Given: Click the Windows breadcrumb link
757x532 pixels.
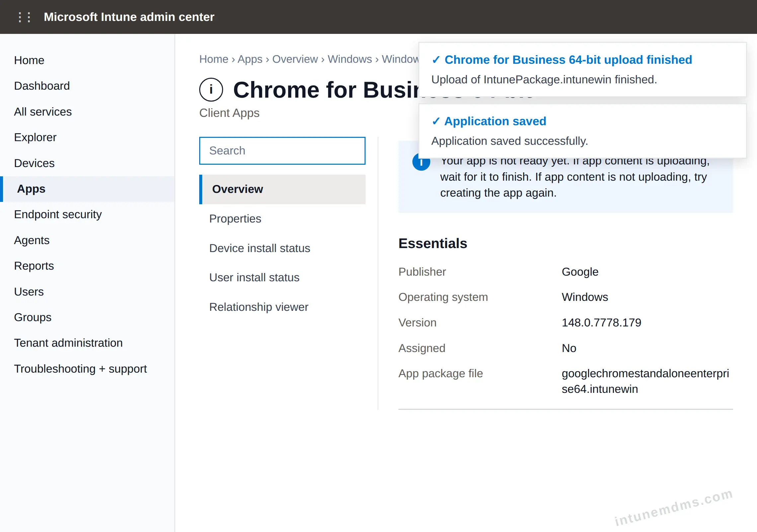Looking at the screenshot, I should pyautogui.click(x=350, y=59).
